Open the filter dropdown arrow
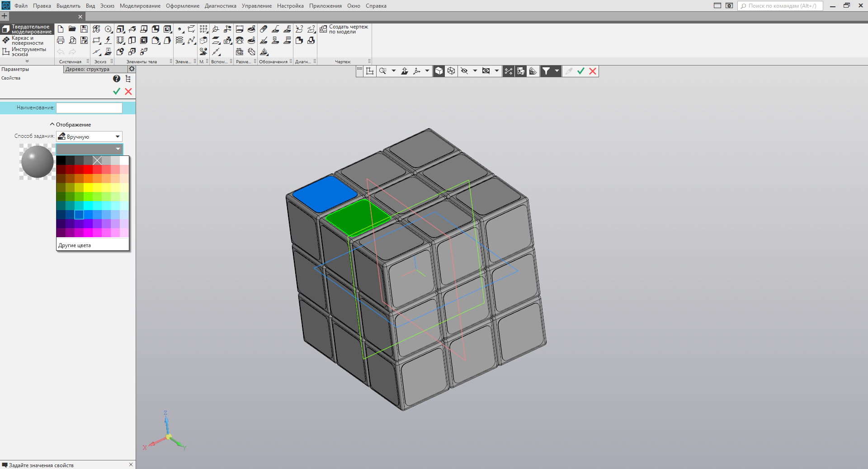The height and width of the screenshot is (469, 868). pos(557,71)
